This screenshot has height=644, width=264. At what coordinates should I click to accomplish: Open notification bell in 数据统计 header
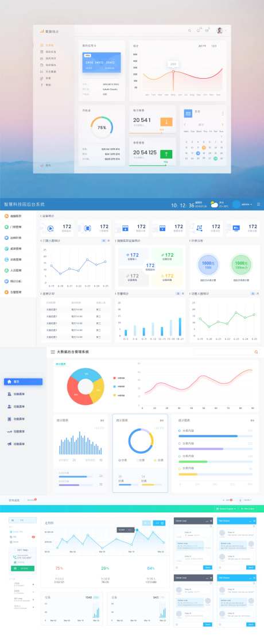[x=199, y=31]
